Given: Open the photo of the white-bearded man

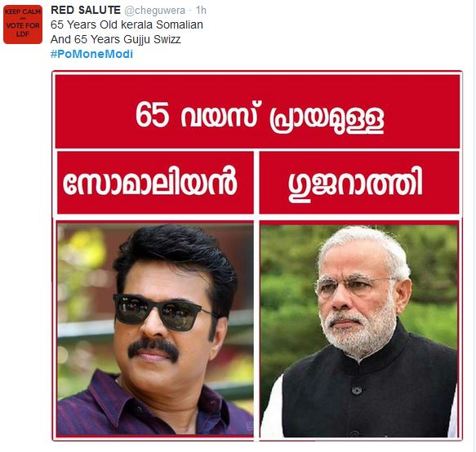Looking at the screenshot, I should coord(359,331).
